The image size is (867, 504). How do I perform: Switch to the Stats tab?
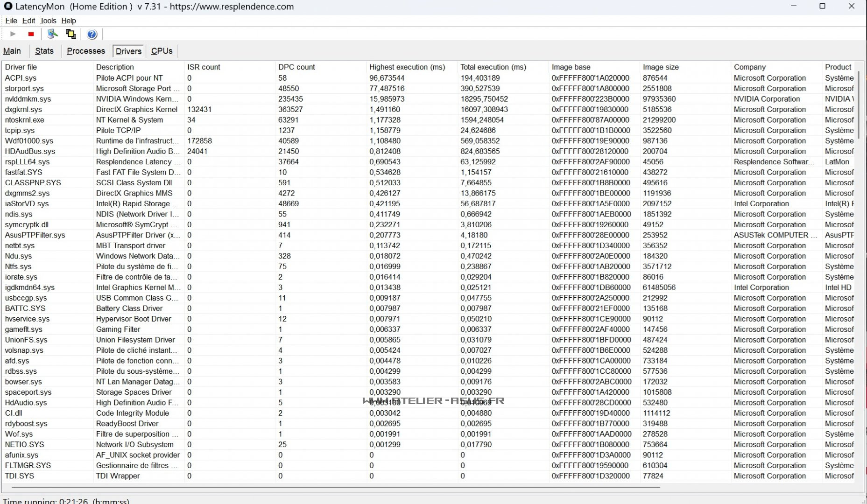point(44,51)
